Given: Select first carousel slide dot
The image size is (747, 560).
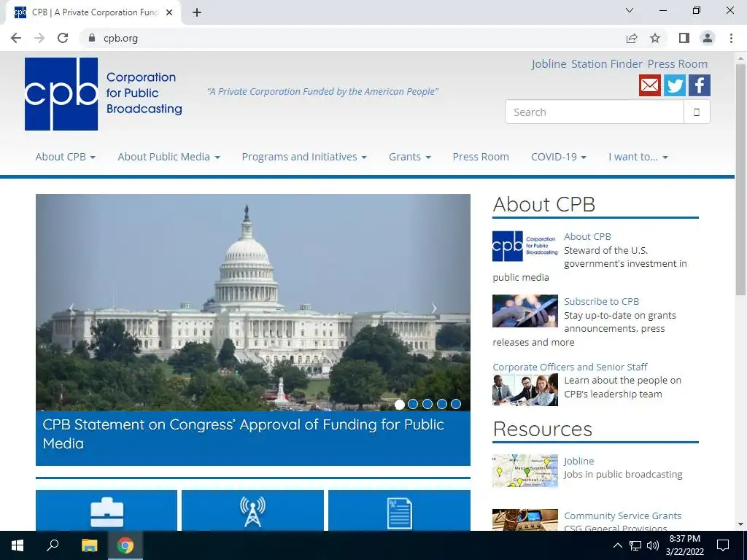Looking at the screenshot, I should (400, 404).
